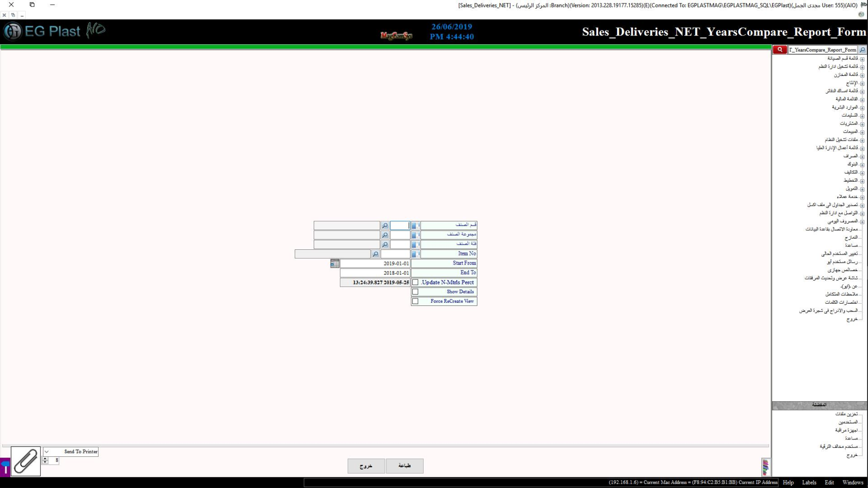Click blue list icon beside فئة الصنف label
This screenshot has height=488, width=868.
(415, 245)
